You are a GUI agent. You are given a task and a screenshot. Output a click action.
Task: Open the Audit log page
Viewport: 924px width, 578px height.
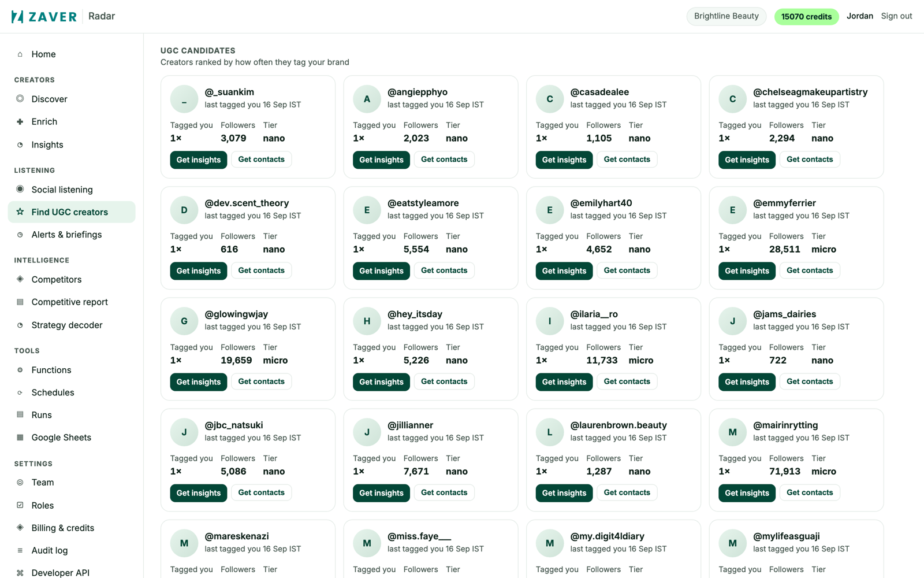(72, 550)
